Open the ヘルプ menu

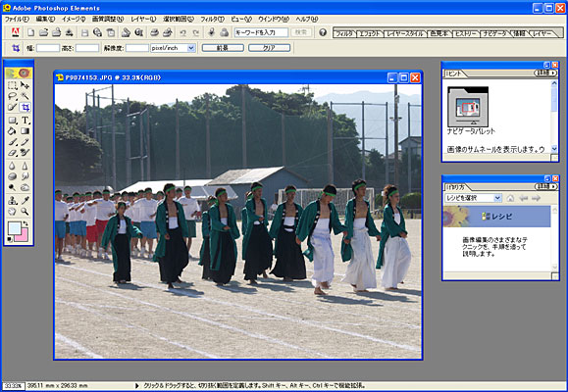pos(307,20)
